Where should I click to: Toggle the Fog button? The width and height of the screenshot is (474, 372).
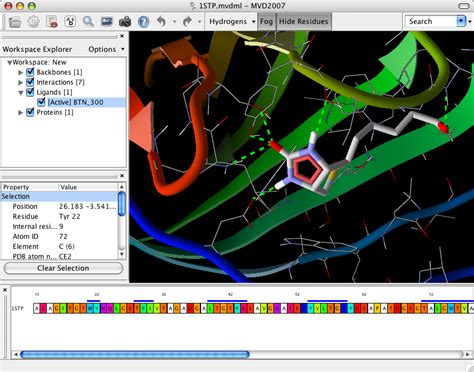tap(266, 22)
